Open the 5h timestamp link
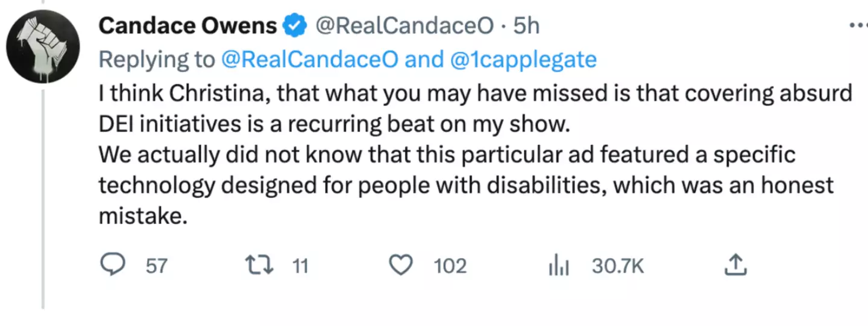 pos(526,26)
